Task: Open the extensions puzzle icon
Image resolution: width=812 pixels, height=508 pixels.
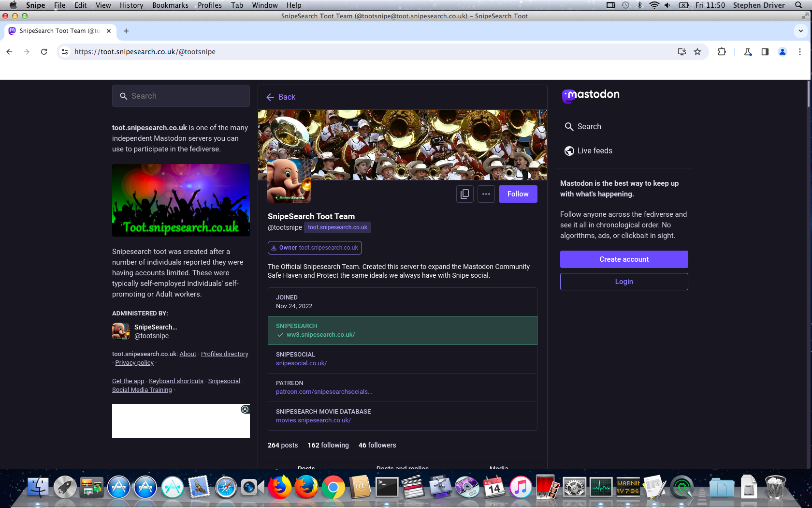Action: tap(722, 52)
